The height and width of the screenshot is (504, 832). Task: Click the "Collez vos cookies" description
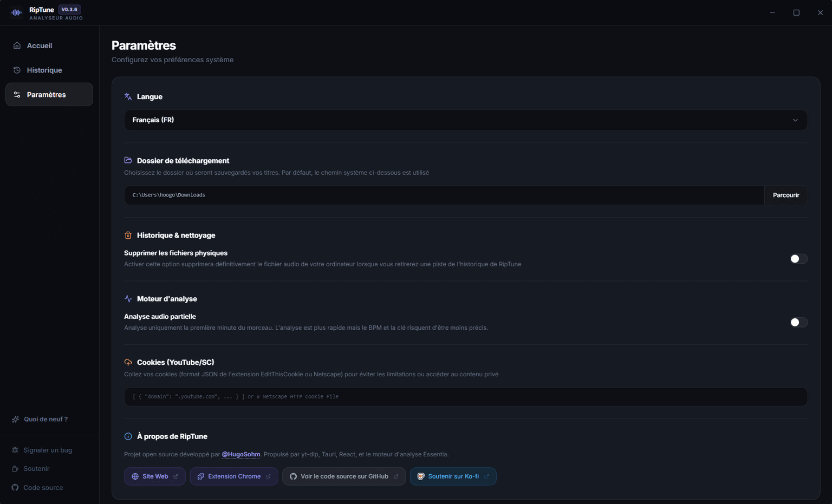(x=311, y=374)
